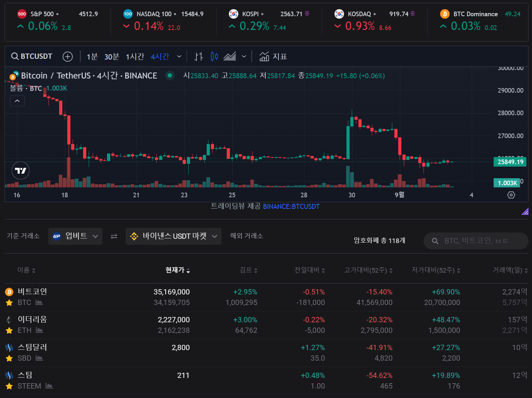Select the 30분 interval
Screen dimensions: 532x398
112,56
